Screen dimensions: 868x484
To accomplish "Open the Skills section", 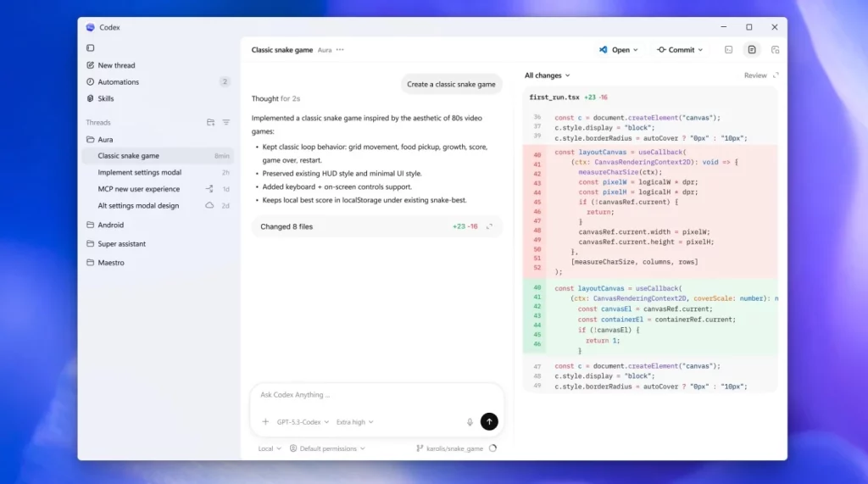I will (x=105, y=98).
